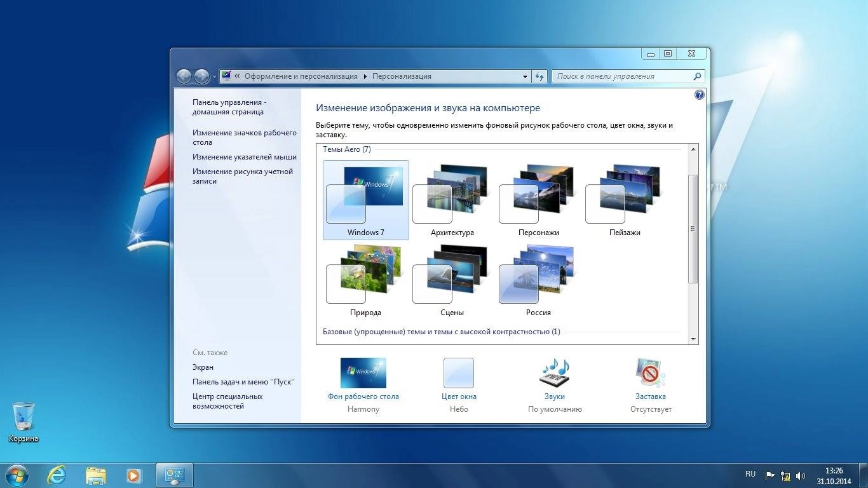Click the Forward navigation arrow

tap(201, 76)
